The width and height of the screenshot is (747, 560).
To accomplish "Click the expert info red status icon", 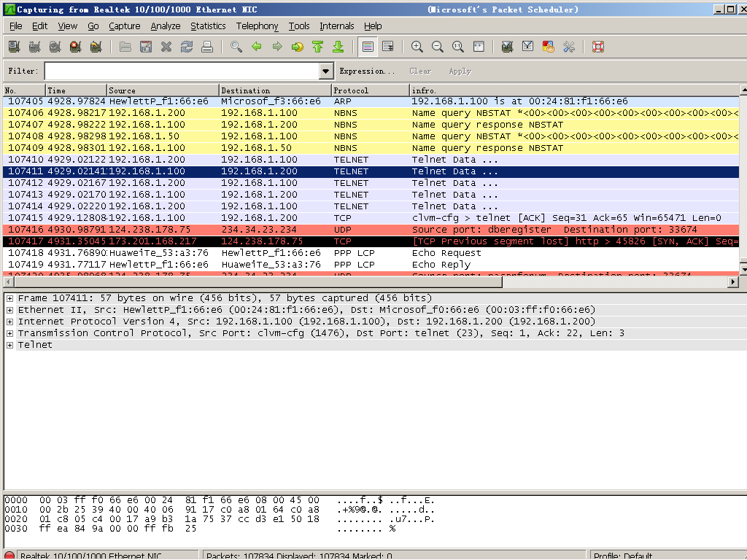I will coord(9,556).
